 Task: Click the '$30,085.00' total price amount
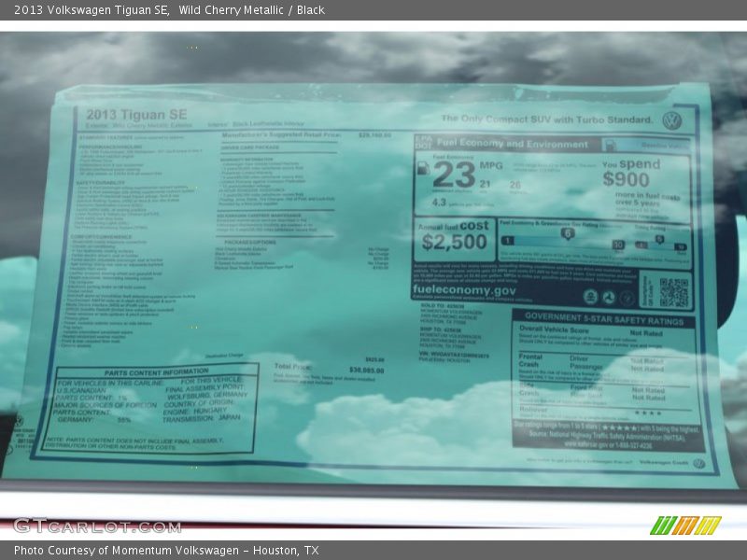coord(366,370)
